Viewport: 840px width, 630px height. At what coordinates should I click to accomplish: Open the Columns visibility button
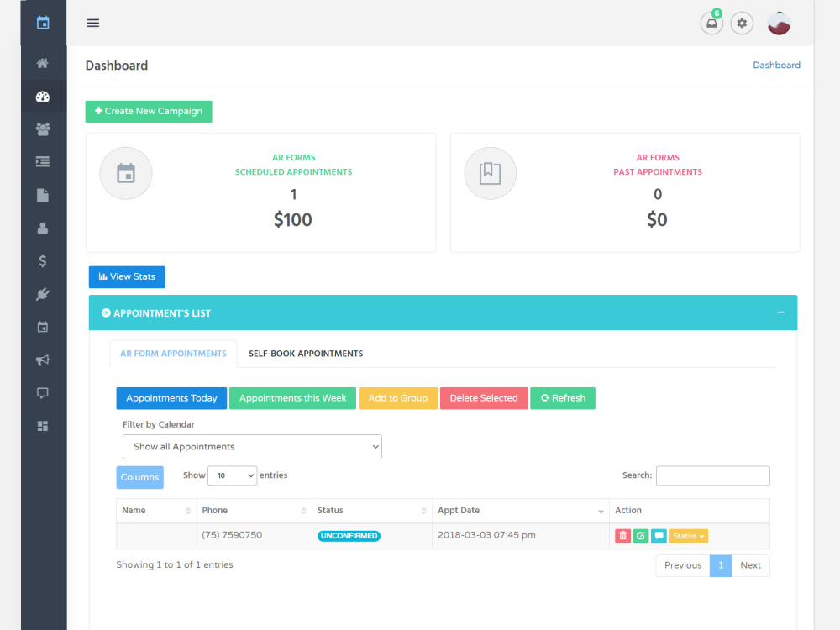pyautogui.click(x=139, y=477)
